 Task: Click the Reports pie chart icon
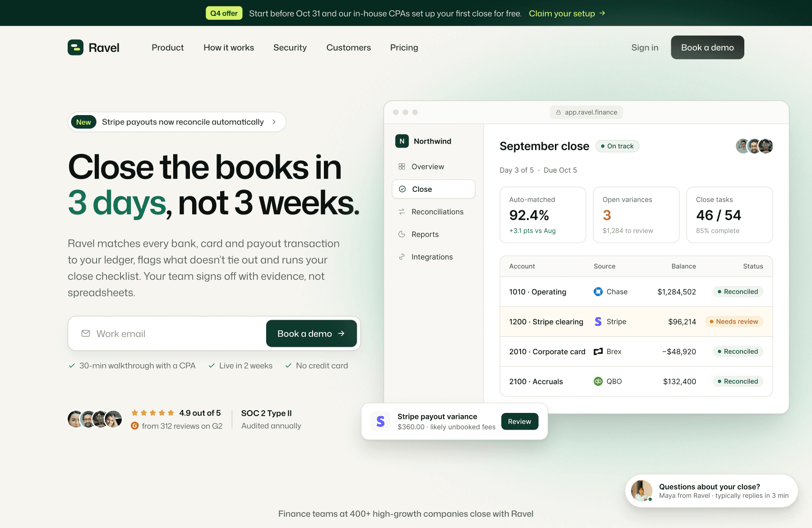[x=401, y=234]
